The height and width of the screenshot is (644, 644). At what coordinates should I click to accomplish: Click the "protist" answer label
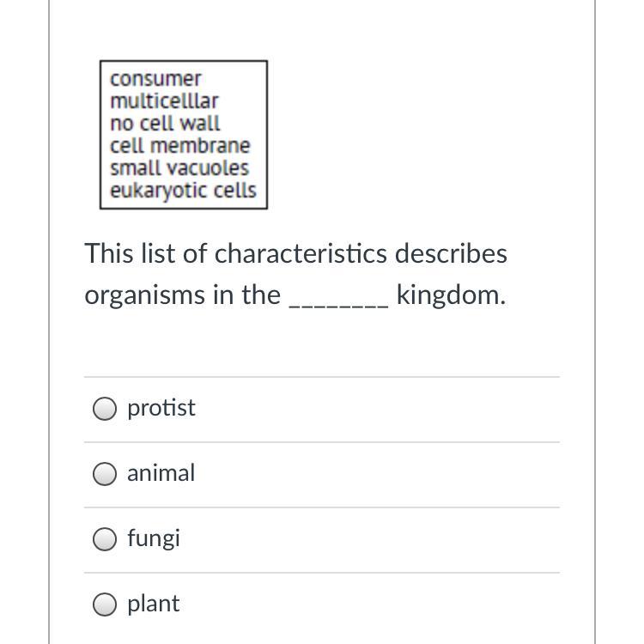(161, 408)
